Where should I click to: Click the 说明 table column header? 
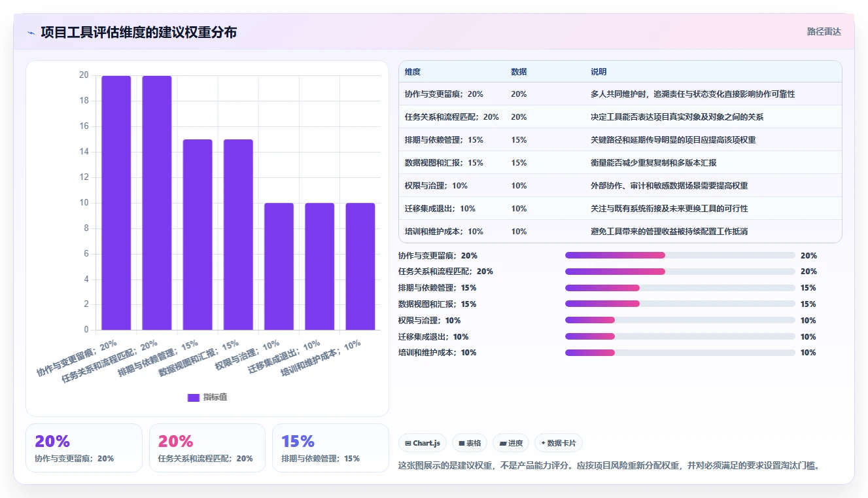tap(599, 71)
